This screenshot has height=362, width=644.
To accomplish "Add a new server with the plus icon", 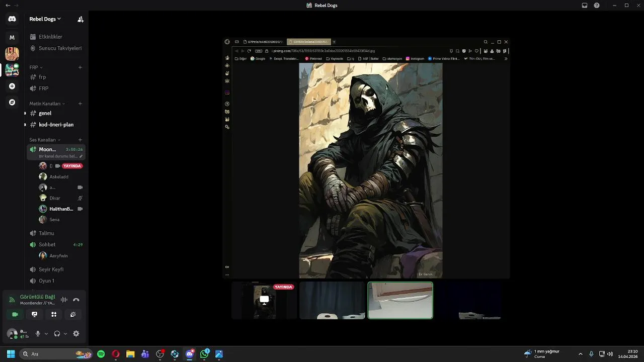I will pyautogui.click(x=12, y=86).
